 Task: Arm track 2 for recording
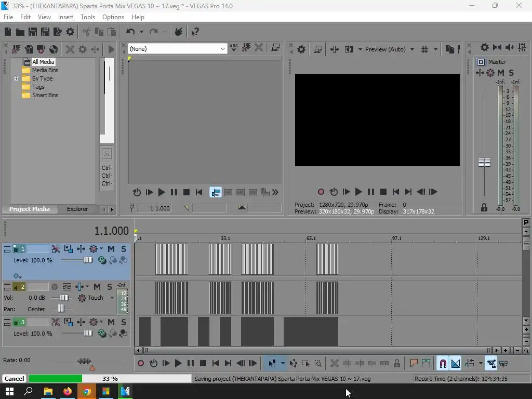pos(54,287)
